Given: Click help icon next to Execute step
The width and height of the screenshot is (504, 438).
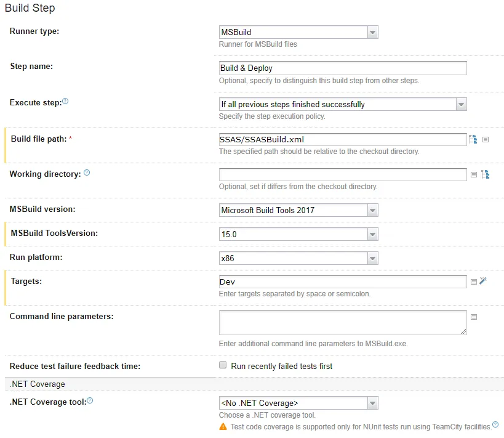Looking at the screenshot, I should [66, 101].
